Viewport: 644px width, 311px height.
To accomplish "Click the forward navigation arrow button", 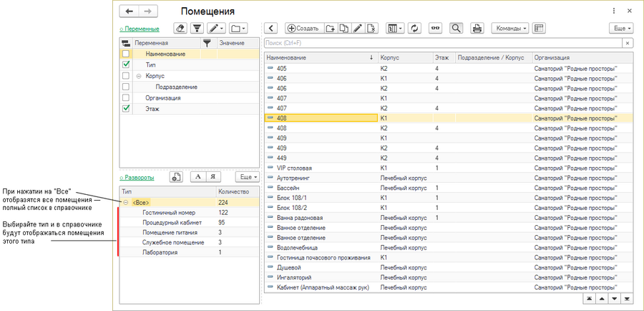I will [x=148, y=11].
